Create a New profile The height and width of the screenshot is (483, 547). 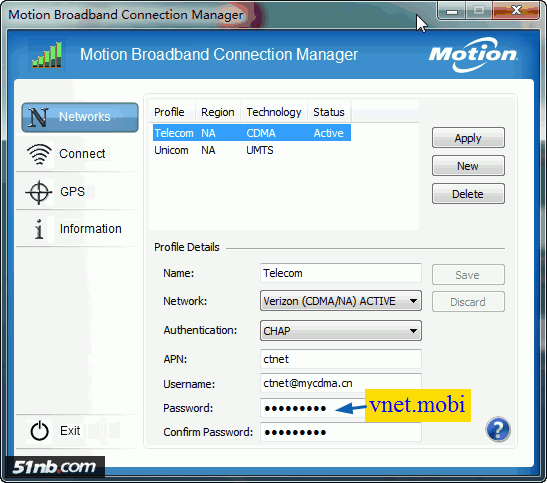pyautogui.click(x=468, y=166)
